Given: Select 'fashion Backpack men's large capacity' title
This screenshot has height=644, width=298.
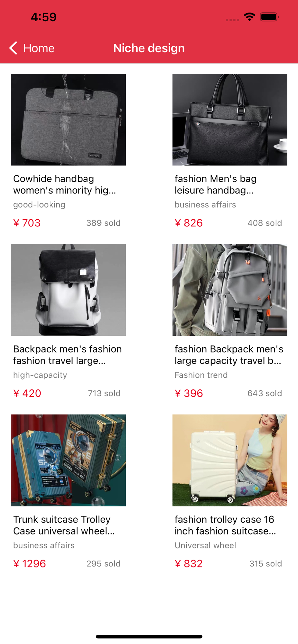Looking at the screenshot, I should (229, 355).
